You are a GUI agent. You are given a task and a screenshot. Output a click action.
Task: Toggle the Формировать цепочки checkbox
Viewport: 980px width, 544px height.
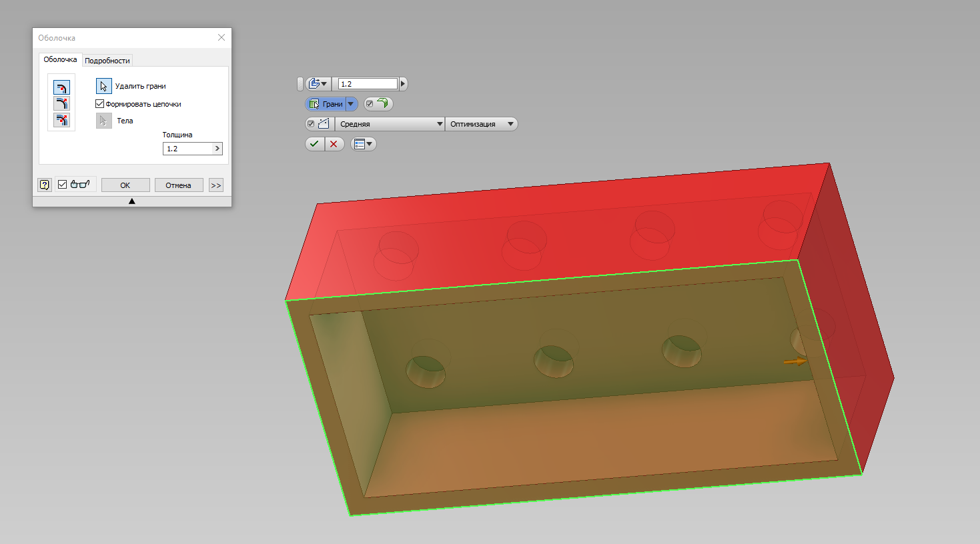[x=100, y=104]
